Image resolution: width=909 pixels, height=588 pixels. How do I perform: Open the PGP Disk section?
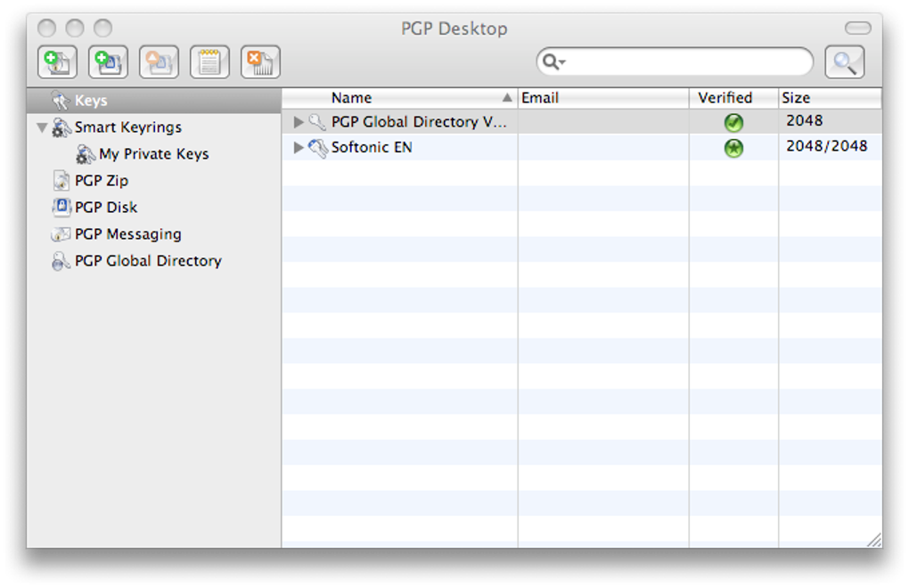105,208
